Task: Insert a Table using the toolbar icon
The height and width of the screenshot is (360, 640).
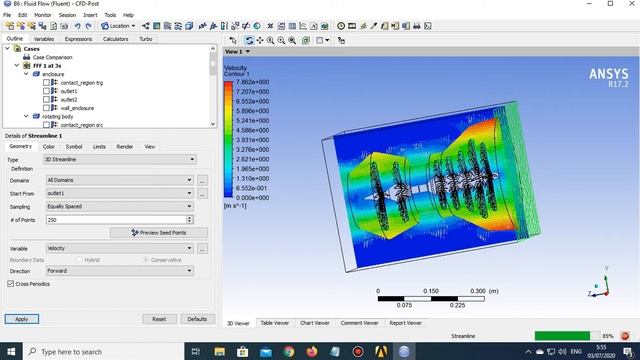Action: point(292,26)
